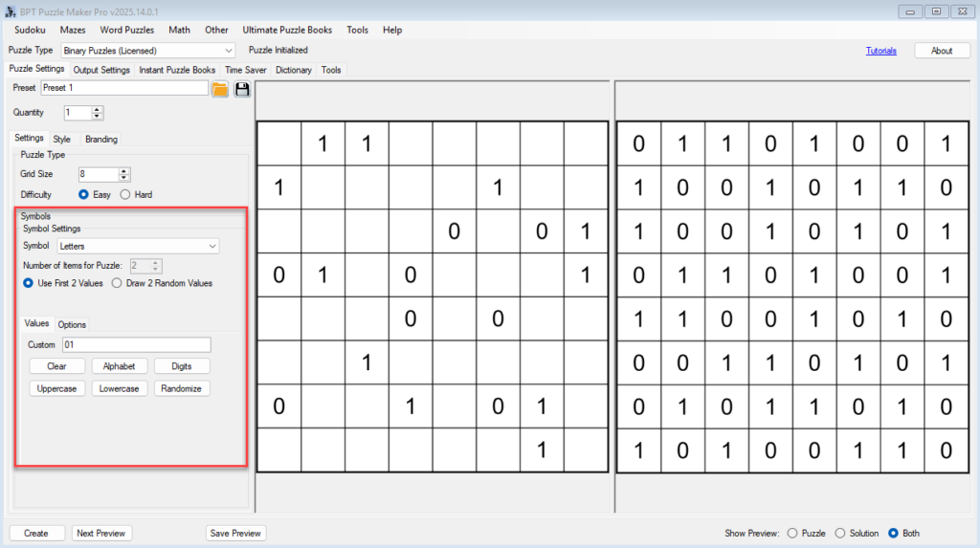Click the Custom symbols text field
This screenshot has width=980, height=548.
(136, 344)
